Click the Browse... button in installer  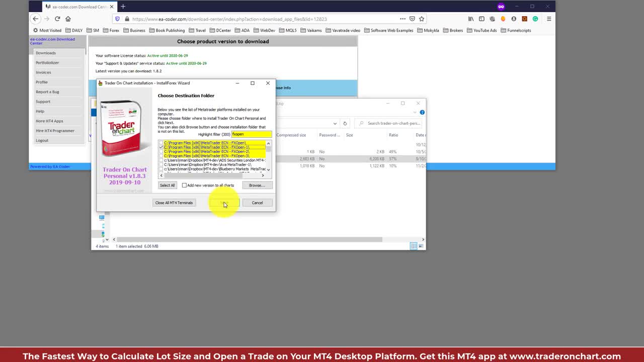257,186
